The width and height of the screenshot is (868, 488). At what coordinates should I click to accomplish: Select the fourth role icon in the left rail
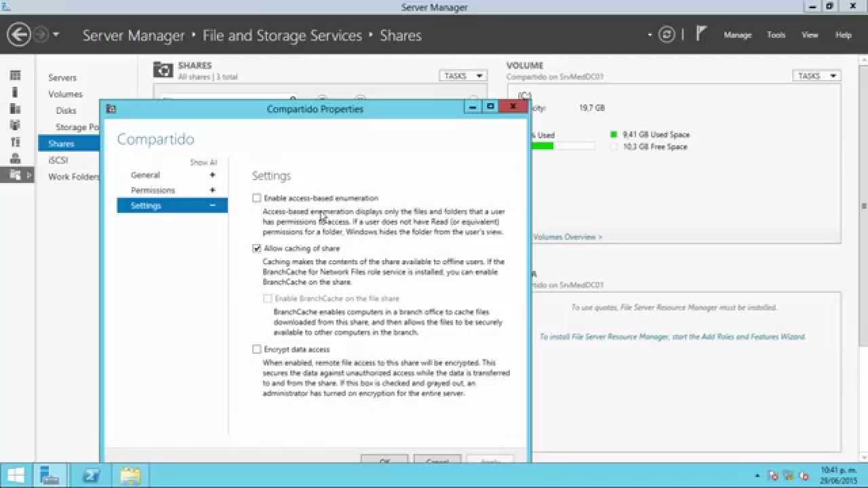pos(15,125)
